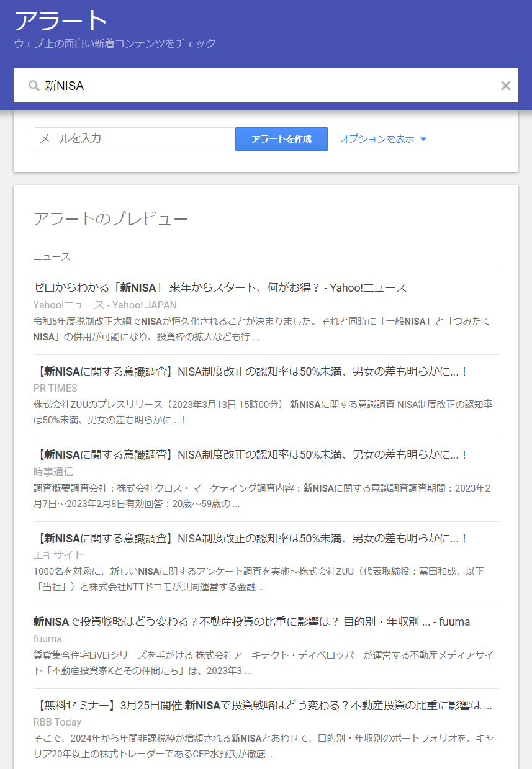This screenshot has width=532, height=769.
Task: Click the アラートを作成 button
Action: coord(281,139)
